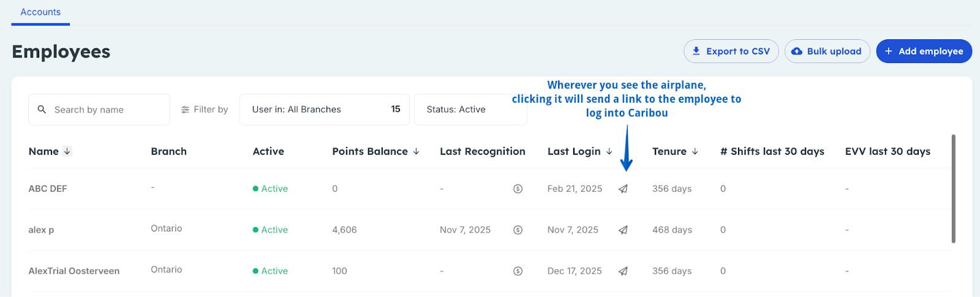Sort by Name column arrow
The width and height of the screenshot is (980, 297).
[67, 151]
